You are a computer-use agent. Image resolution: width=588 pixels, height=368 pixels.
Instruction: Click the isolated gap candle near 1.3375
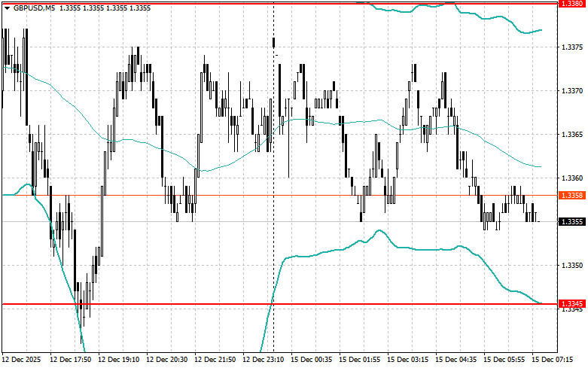(x=274, y=43)
